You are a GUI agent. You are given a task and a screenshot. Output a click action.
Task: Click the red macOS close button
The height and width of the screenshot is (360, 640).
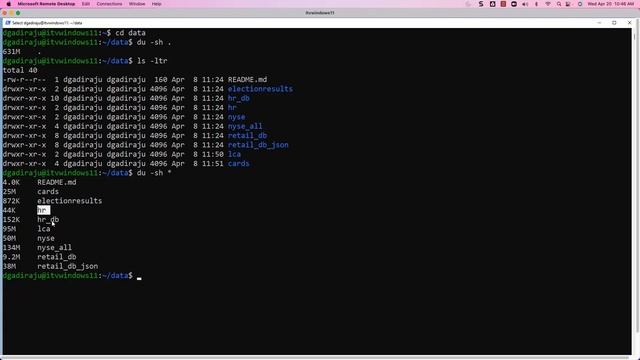(x=4, y=13)
